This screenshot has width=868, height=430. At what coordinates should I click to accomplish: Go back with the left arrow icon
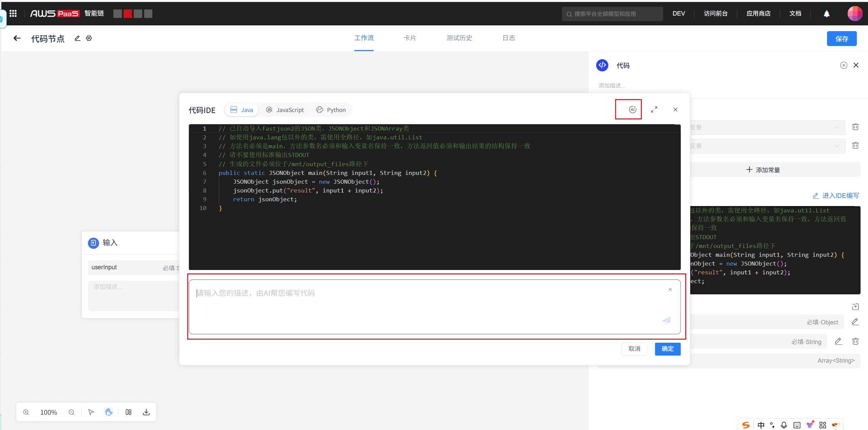(17, 38)
